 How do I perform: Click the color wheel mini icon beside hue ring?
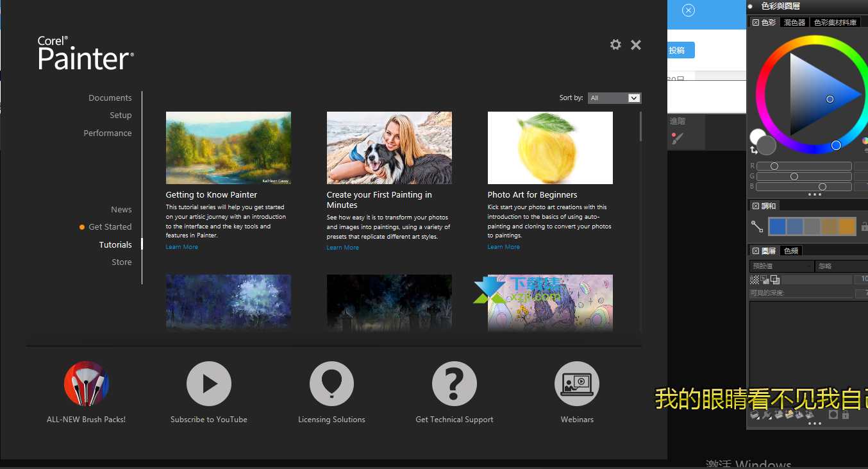(x=865, y=141)
